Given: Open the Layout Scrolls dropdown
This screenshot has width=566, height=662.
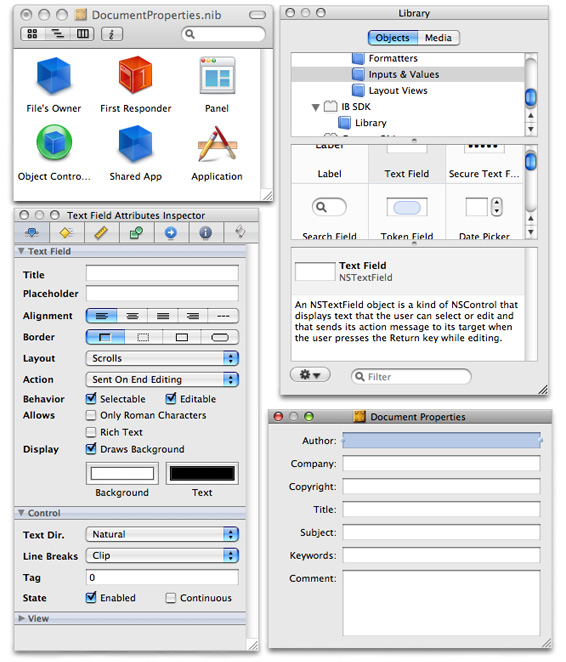Looking at the screenshot, I should pyautogui.click(x=162, y=358).
